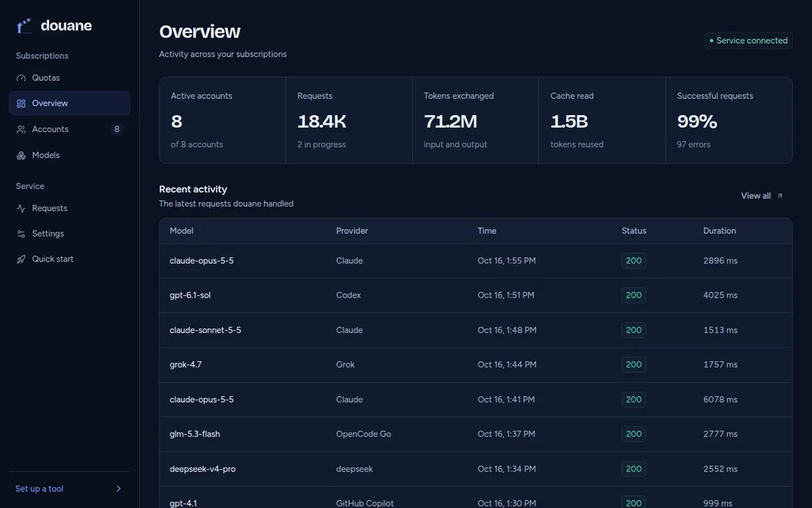This screenshot has width=812, height=508.
Task: Click the View all link
Action: point(762,196)
